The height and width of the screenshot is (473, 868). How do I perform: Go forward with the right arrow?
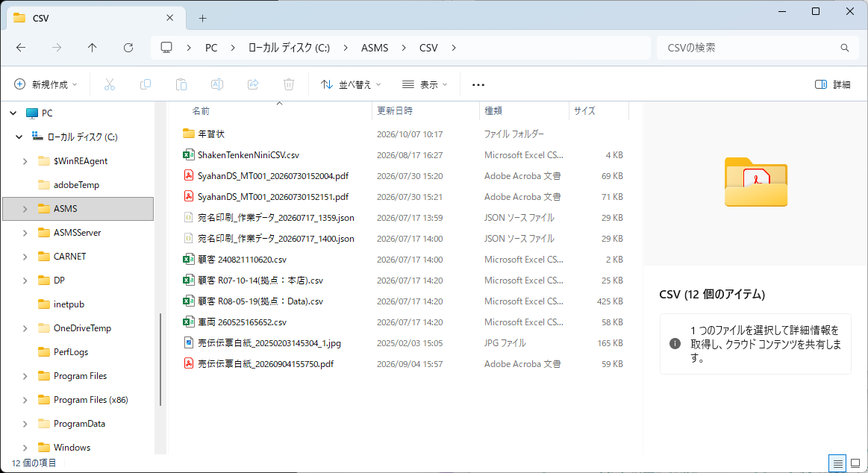pos(57,48)
